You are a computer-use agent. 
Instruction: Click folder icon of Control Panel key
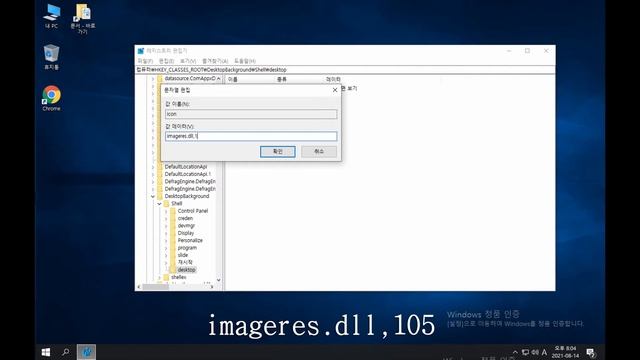pos(173,211)
